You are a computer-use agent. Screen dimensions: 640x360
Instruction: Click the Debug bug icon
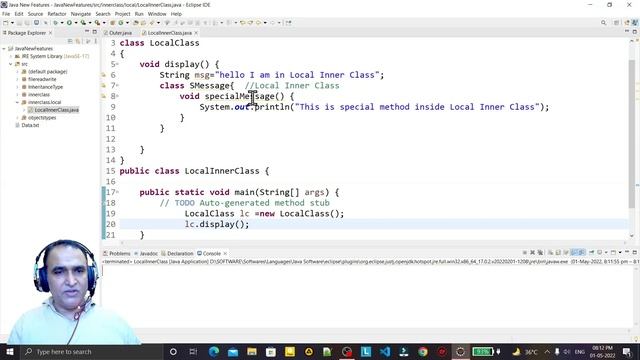point(56,23)
